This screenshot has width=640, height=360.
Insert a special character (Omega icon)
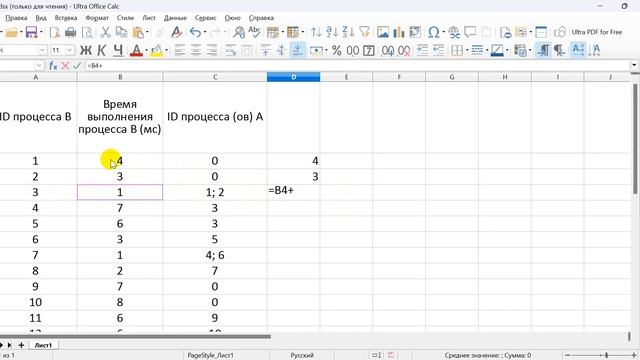[x=433, y=32]
